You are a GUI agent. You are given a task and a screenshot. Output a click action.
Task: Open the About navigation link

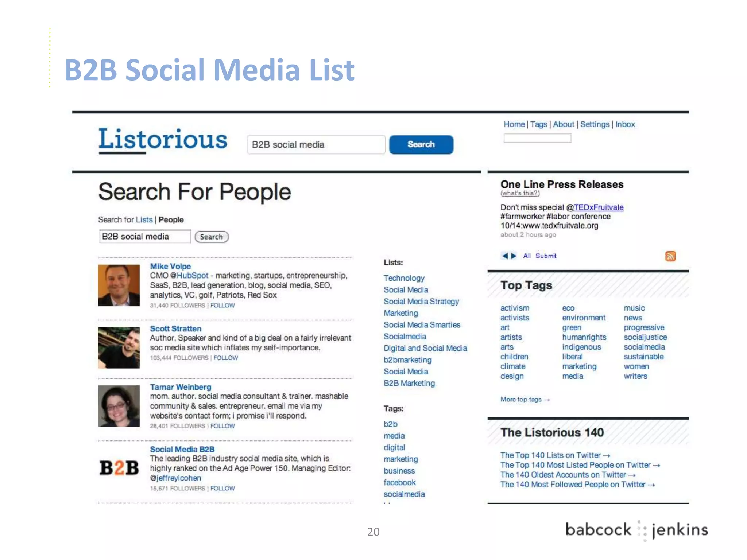[x=564, y=124]
